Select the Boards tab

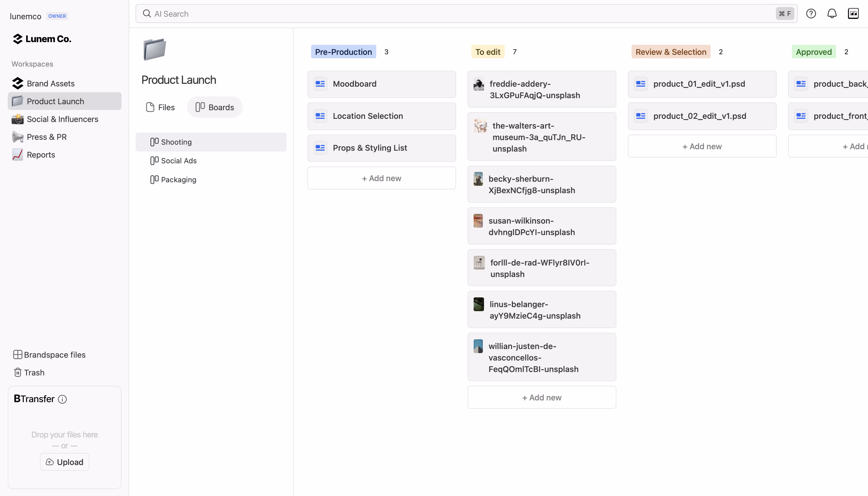(x=214, y=107)
